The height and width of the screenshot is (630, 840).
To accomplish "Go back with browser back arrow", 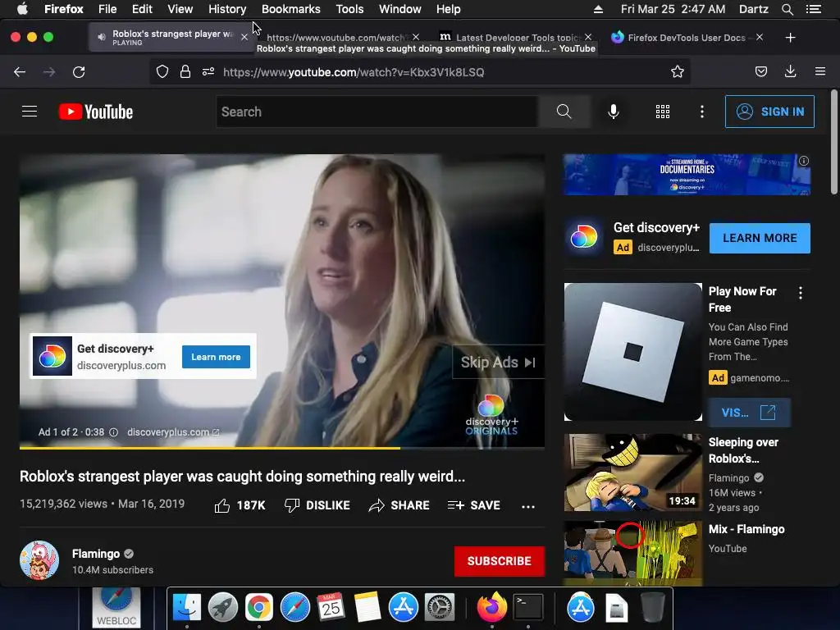I will tap(20, 72).
